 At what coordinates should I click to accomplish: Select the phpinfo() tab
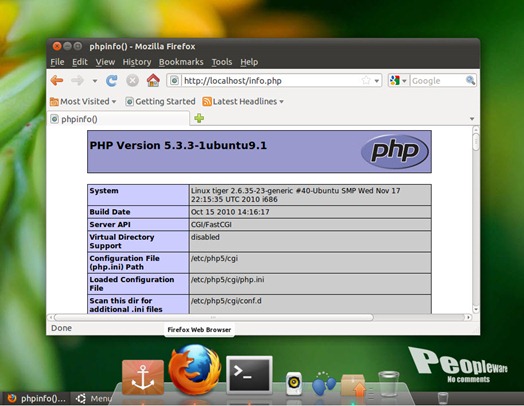click(119, 119)
